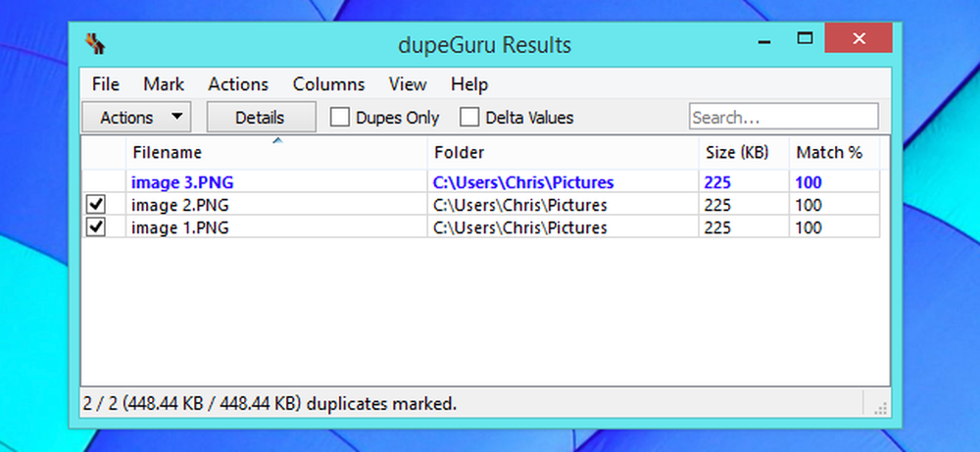This screenshot has width=980, height=452.
Task: Maximize the dupeGuru Results window
Action: pyautogui.click(x=805, y=39)
